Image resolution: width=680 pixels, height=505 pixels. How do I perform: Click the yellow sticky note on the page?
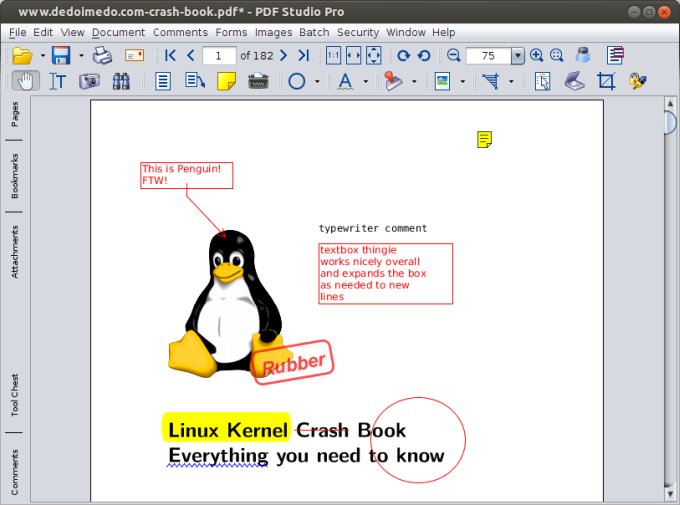[484, 140]
